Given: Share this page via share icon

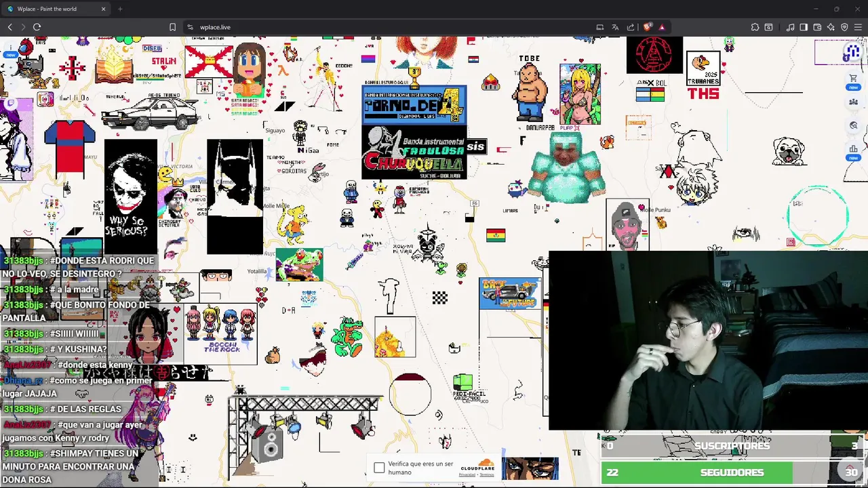Looking at the screenshot, I should [x=631, y=27].
